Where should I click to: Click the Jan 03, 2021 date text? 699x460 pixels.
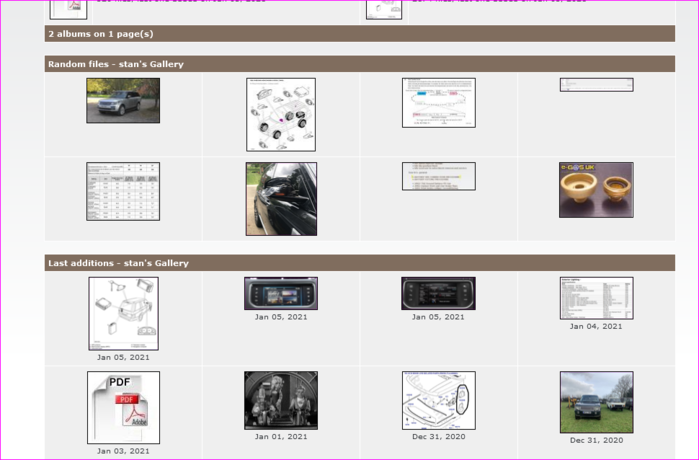123,451
